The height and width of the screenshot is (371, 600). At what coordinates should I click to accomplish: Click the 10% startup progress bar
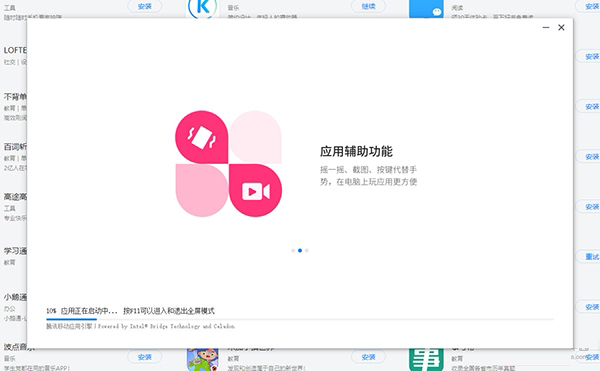pos(300,319)
